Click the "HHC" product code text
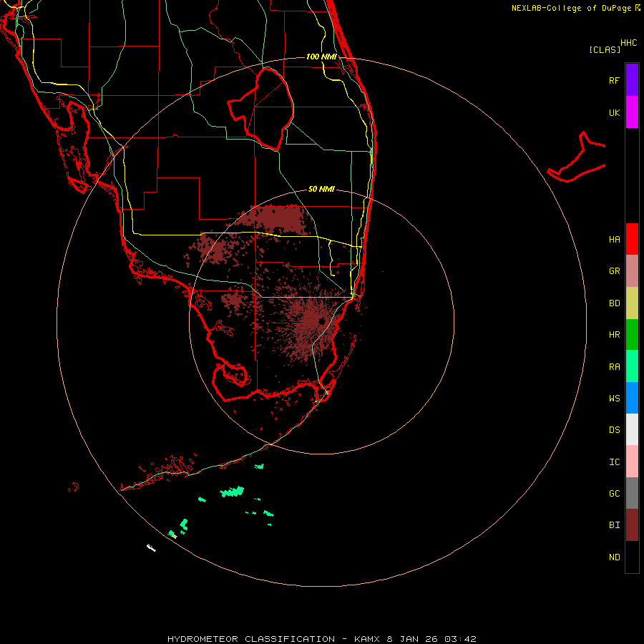The image size is (644, 644). pyautogui.click(x=628, y=43)
